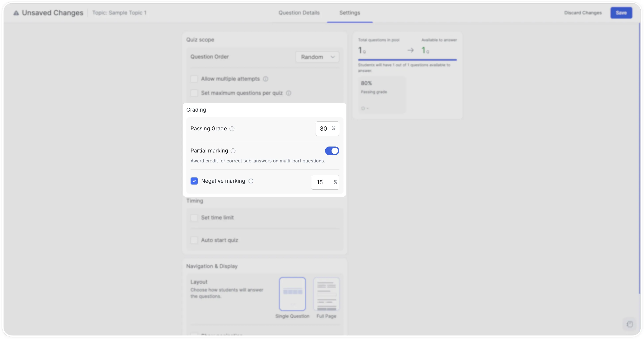This screenshot has width=644, height=339.
Task: Enable Allow multiple attempts checkbox
Action: point(194,79)
